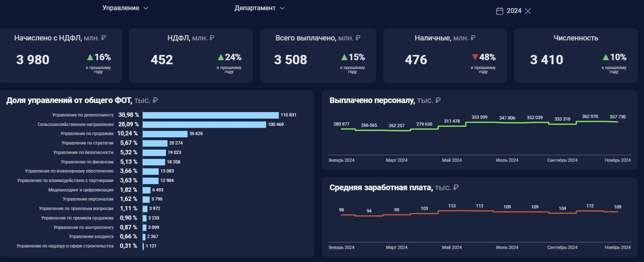This screenshot has height=262, width=644.
Task: Click the 10,24 % share value
Action: point(128,134)
